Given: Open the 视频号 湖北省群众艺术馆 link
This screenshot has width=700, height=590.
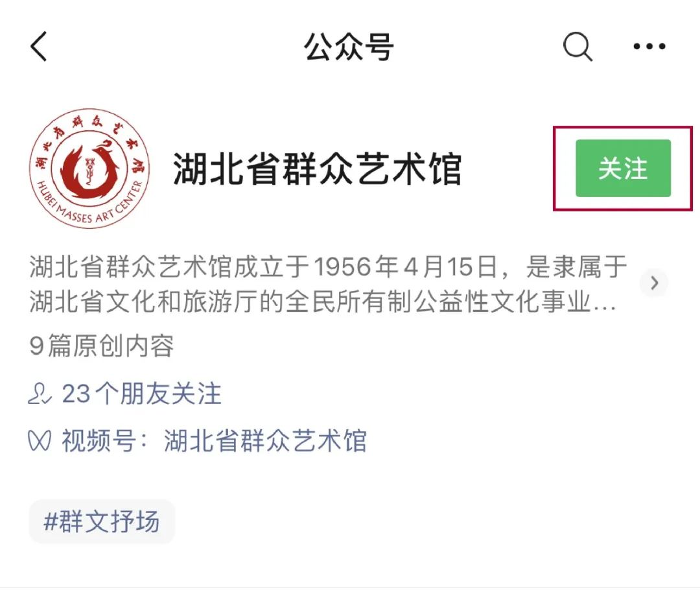Looking at the screenshot, I should click(x=215, y=441).
